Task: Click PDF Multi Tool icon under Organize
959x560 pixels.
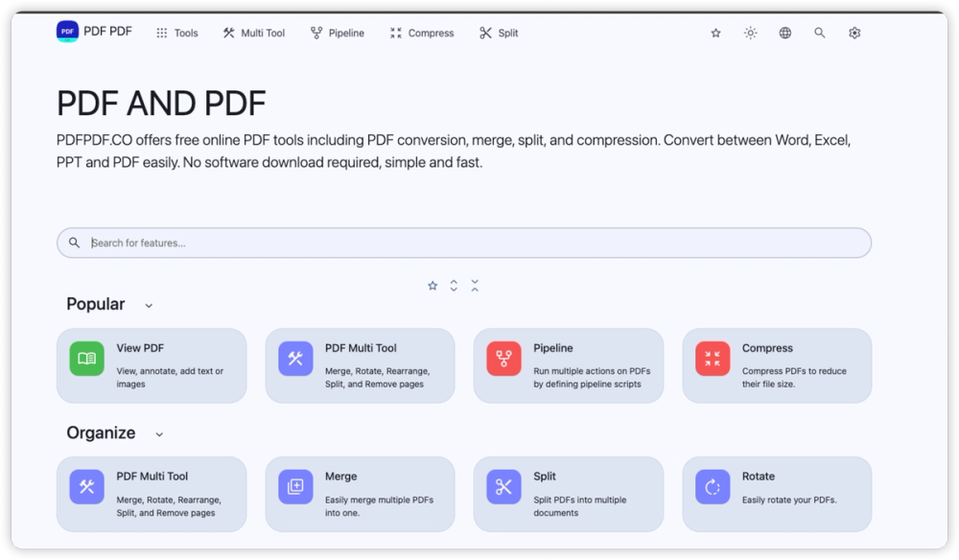Action: pyautogui.click(x=87, y=486)
